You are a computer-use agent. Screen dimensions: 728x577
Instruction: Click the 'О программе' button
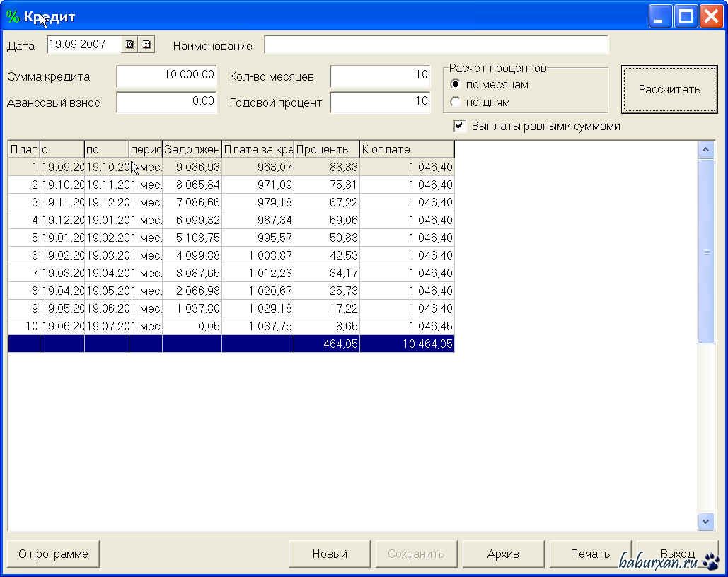click(53, 554)
